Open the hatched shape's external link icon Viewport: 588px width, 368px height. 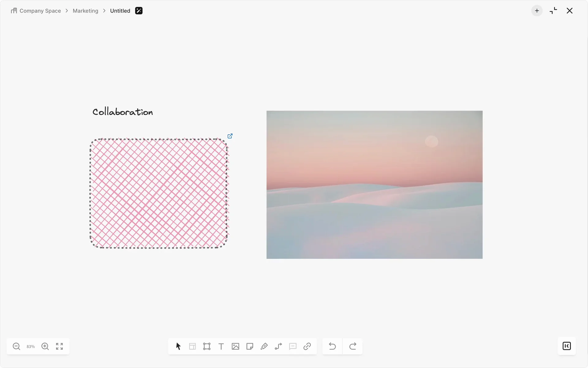click(230, 136)
